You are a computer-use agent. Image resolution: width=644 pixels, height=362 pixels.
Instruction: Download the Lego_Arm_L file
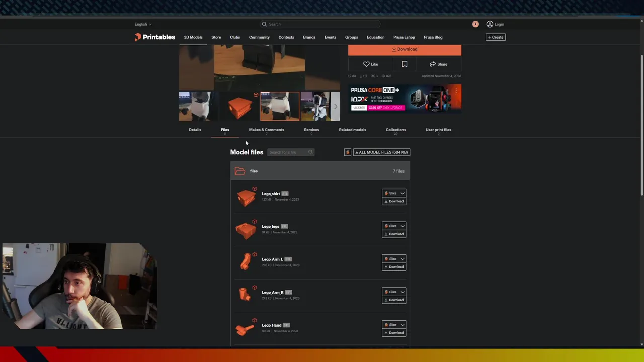pyautogui.click(x=394, y=267)
